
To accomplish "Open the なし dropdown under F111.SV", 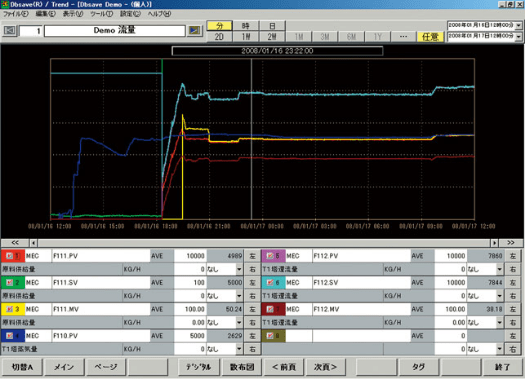I will coord(239,296).
